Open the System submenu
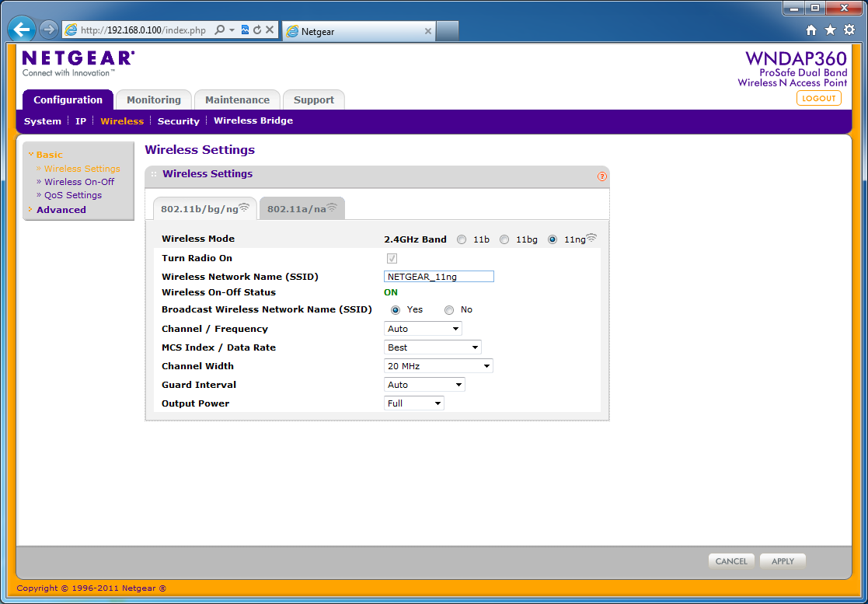 point(43,121)
